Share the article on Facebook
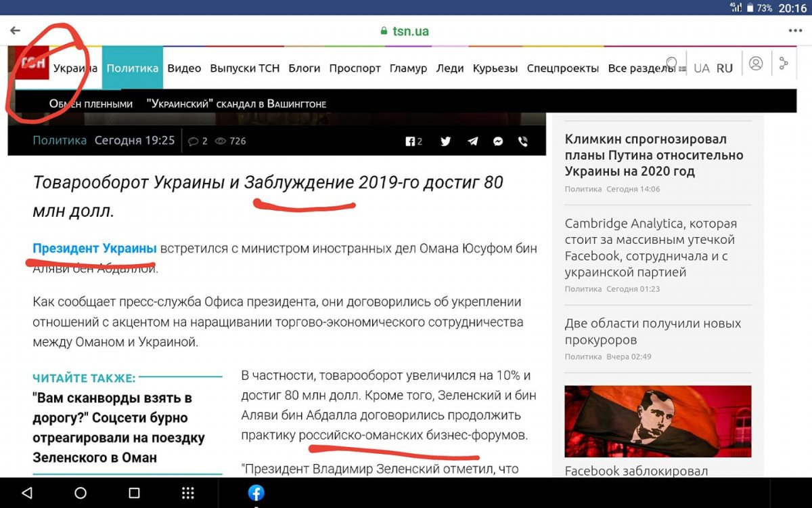Viewport: 812px width, 508px height. tap(413, 141)
